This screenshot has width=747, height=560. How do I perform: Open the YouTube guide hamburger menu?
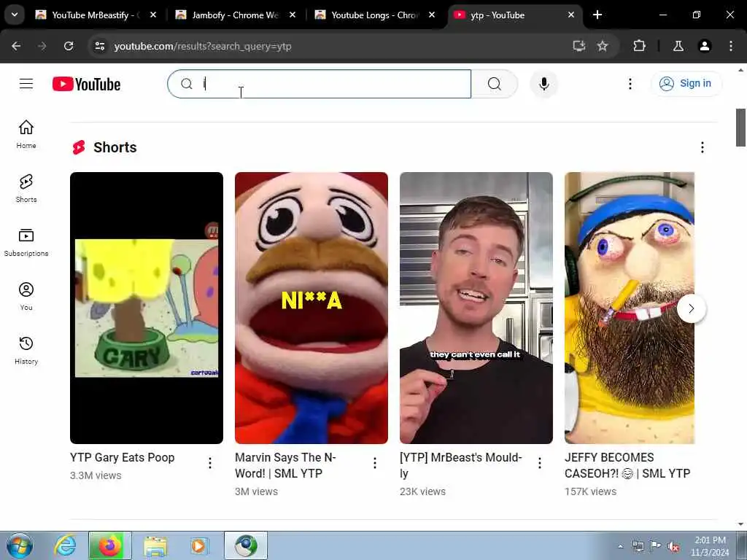pyautogui.click(x=26, y=84)
